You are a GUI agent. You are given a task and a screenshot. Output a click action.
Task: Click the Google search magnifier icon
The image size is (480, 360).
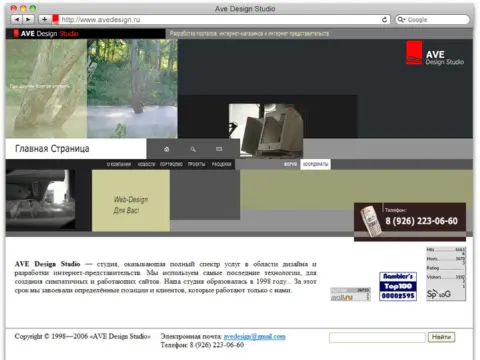401,20
